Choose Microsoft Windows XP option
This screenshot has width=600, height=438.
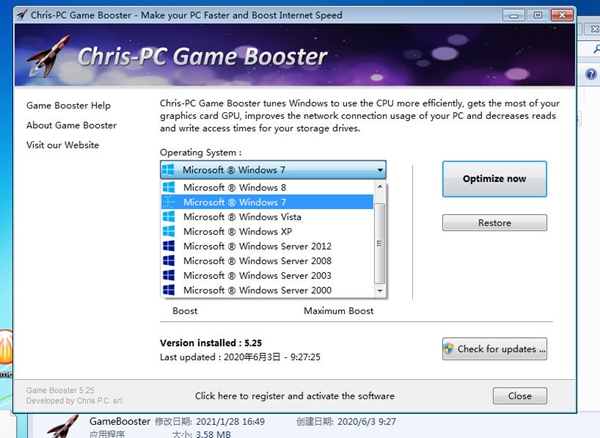coord(267,231)
